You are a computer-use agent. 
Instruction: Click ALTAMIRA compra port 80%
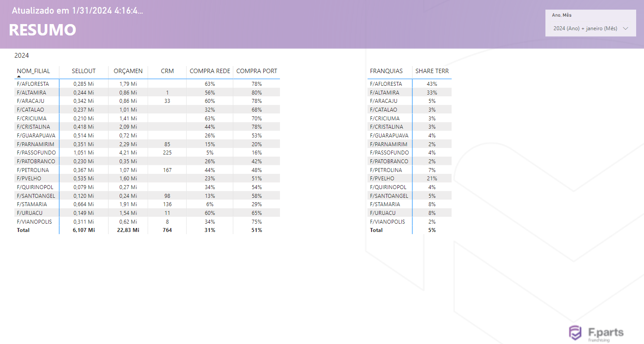[257, 92]
